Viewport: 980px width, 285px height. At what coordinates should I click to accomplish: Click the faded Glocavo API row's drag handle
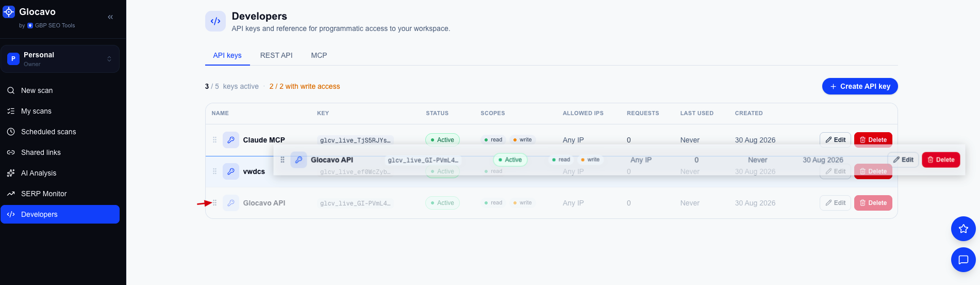[x=215, y=203]
